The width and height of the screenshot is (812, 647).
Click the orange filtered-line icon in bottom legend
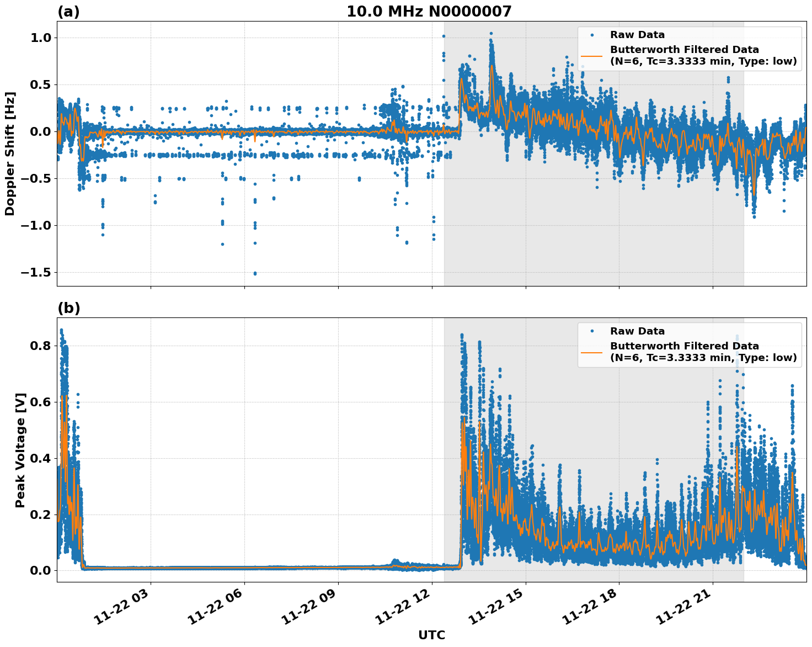point(592,353)
